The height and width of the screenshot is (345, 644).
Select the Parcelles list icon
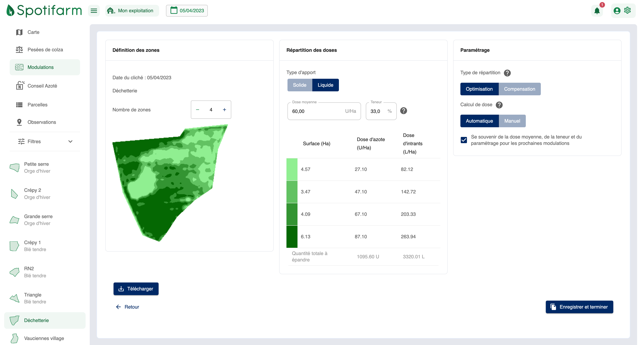coord(19,105)
